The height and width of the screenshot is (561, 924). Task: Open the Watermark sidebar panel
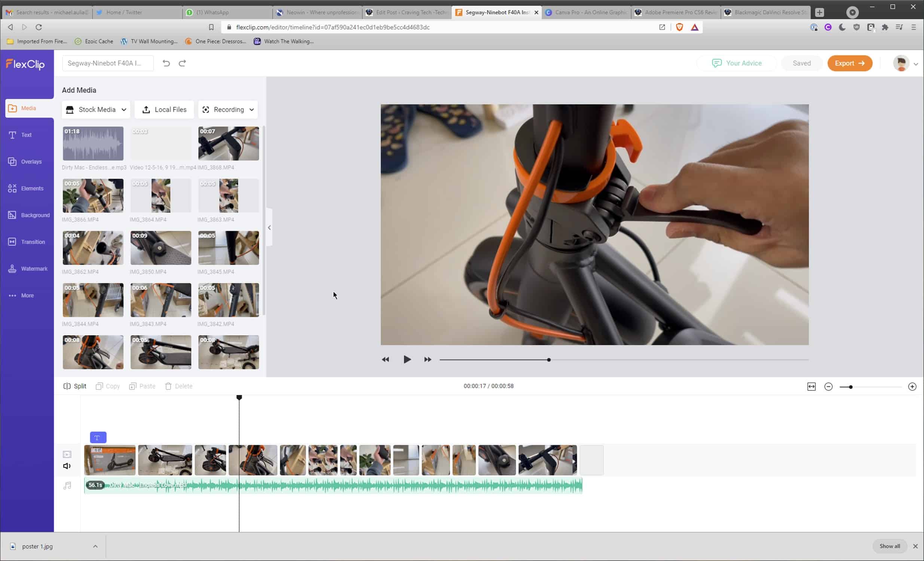[27, 269]
